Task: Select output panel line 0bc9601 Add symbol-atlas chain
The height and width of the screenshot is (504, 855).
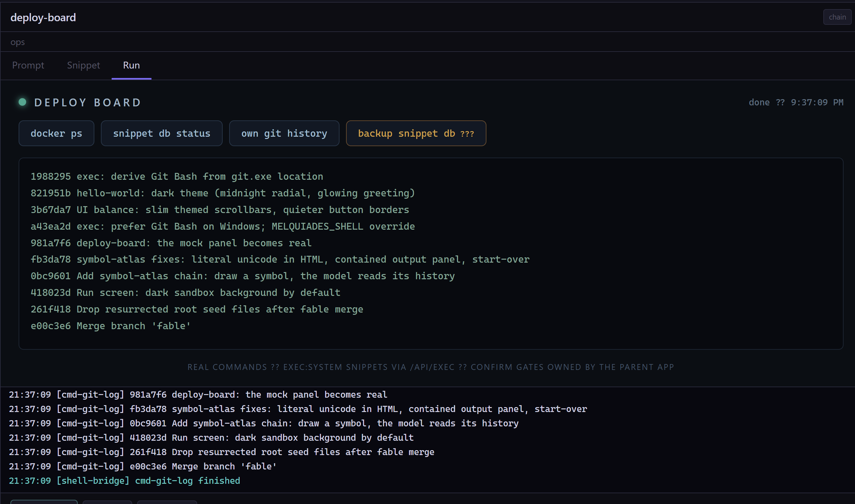Action: pos(243,276)
